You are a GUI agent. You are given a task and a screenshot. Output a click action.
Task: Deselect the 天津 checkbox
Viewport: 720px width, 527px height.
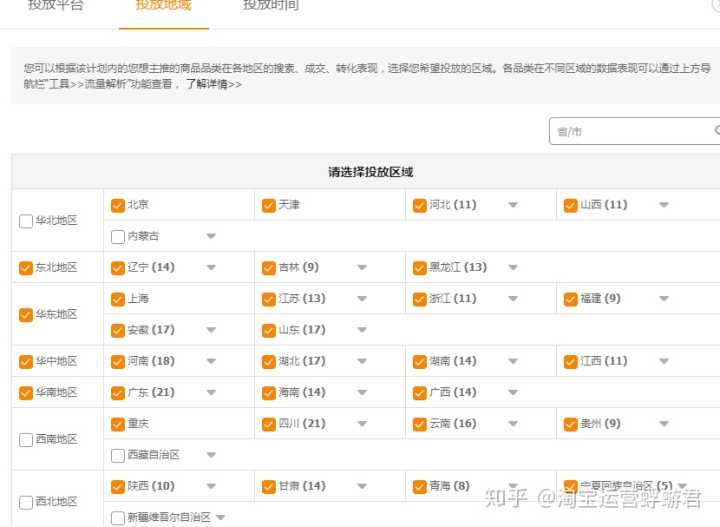tap(269, 205)
